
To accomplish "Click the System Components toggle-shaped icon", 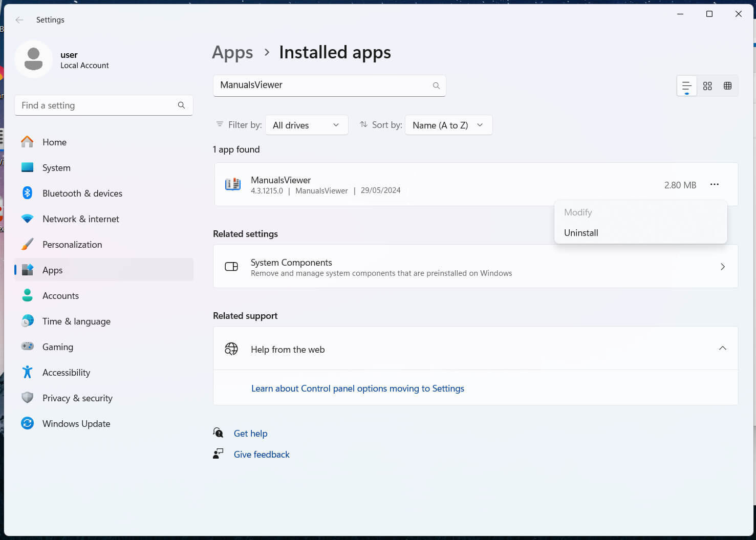I will click(x=231, y=267).
